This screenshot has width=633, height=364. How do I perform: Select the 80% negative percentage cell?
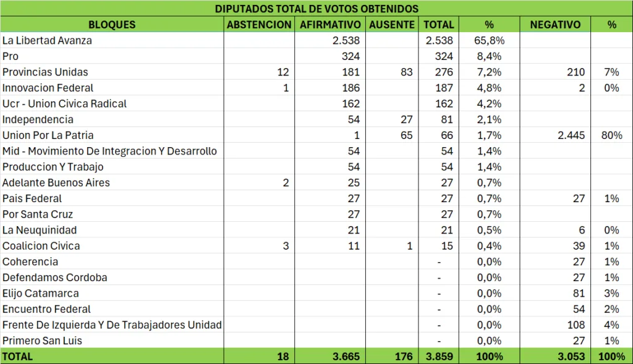coord(611,135)
